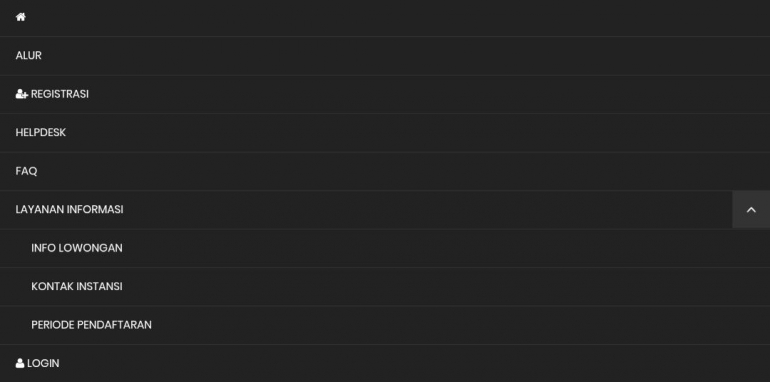The width and height of the screenshot is (770, 382).
Task: Click the LAYANAN INFORMASI label
Action: tap(69, 210)
